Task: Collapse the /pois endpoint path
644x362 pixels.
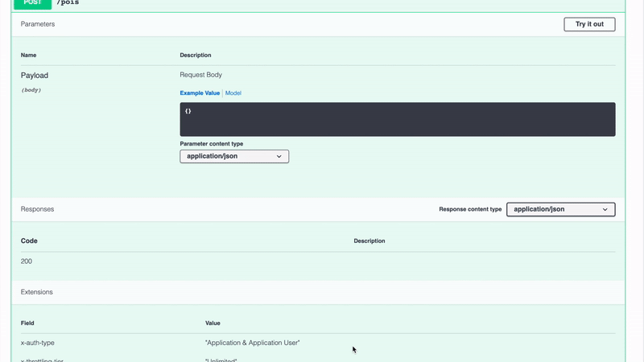Action: point(68,3)
